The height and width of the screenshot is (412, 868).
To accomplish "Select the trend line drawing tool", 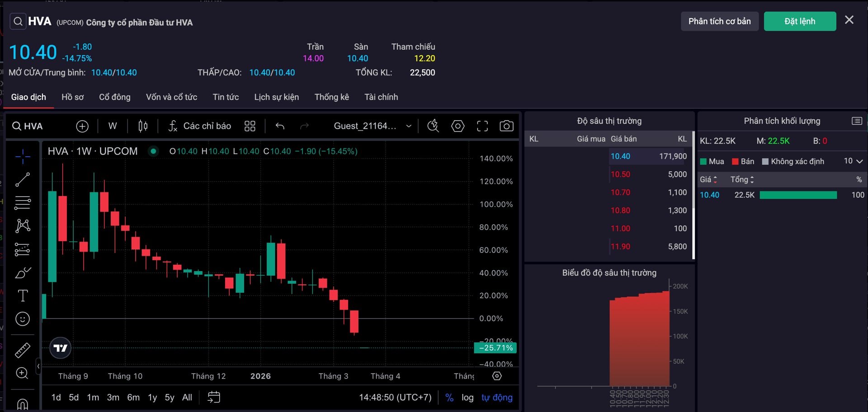I will pos(23,179).
